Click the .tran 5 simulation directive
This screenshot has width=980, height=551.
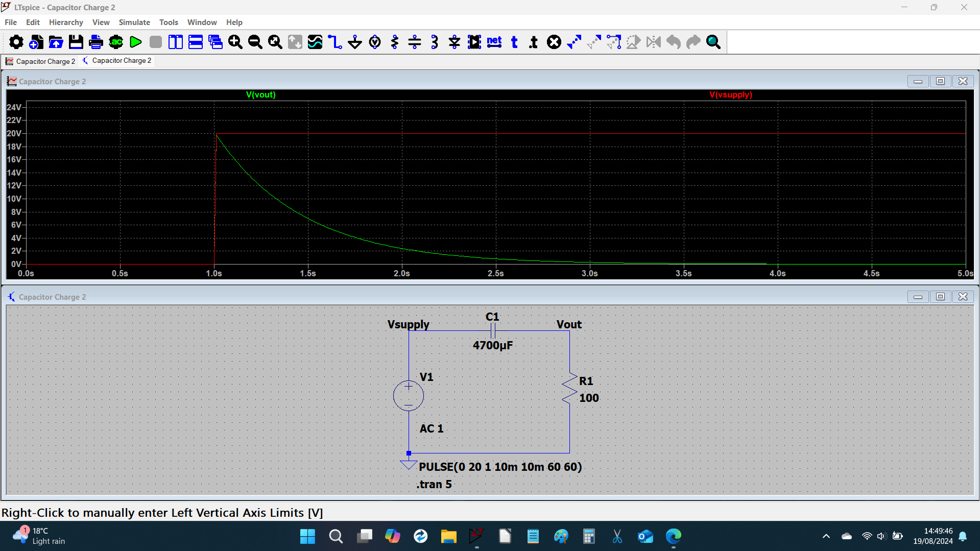point(434,484)
